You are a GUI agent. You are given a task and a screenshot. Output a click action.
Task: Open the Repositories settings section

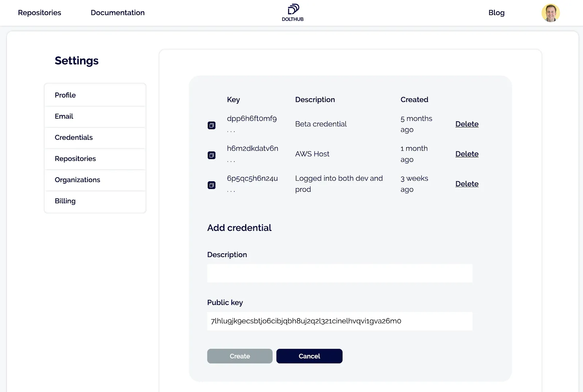coord(75,158)
